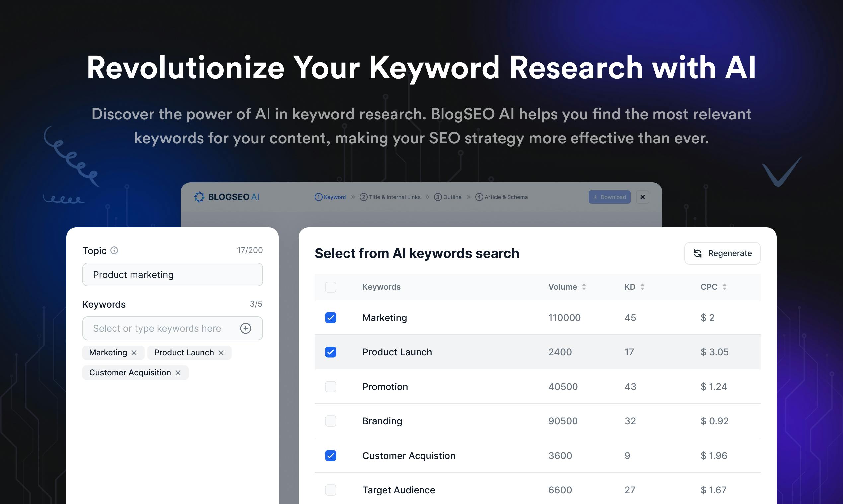Click the Topic input field

[x=172, y=275]
